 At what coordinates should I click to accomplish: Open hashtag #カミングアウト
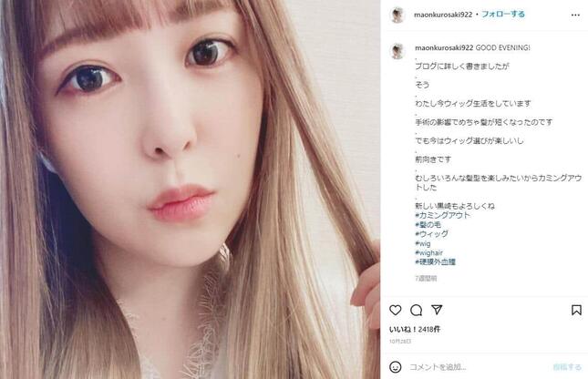pos(442,215)
